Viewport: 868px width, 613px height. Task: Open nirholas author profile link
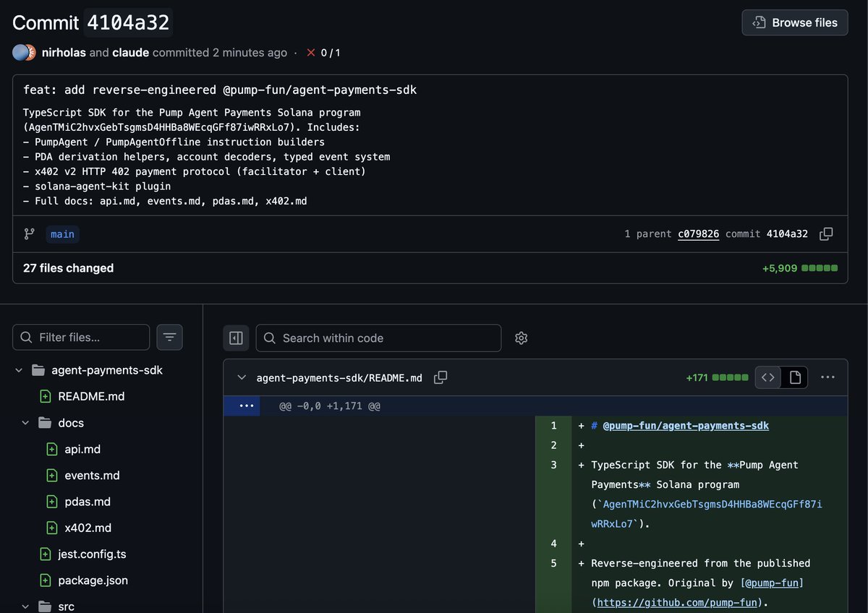[64, 53]
